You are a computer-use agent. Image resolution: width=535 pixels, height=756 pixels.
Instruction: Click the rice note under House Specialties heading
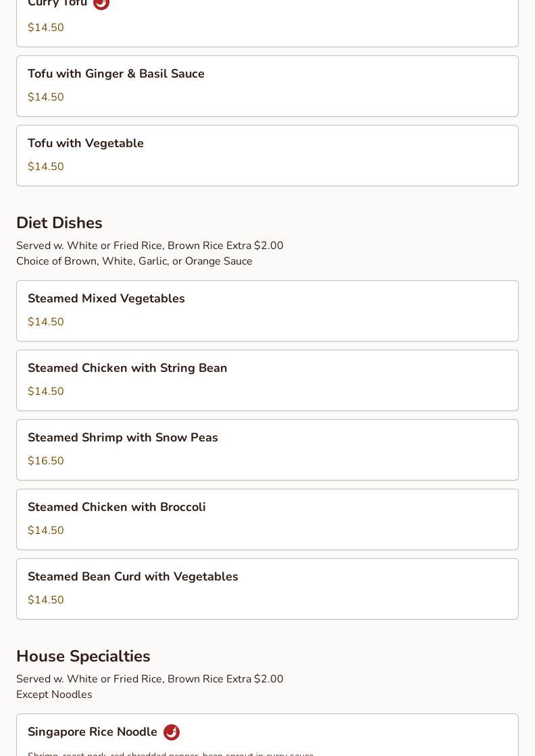pos(150,679)
